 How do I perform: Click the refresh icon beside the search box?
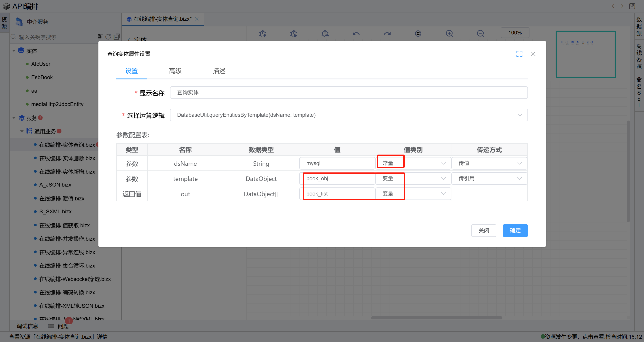108,37
